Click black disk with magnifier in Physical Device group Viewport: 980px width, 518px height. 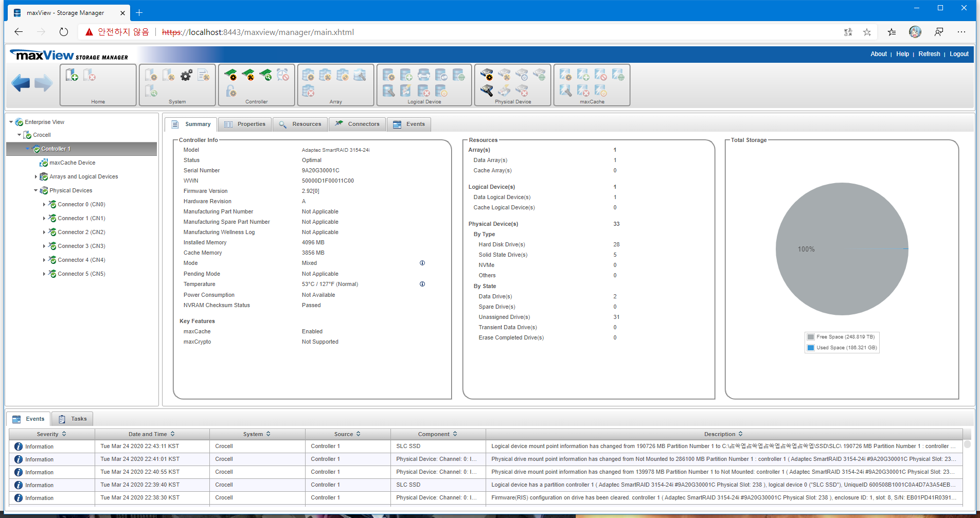coord(487,91)
